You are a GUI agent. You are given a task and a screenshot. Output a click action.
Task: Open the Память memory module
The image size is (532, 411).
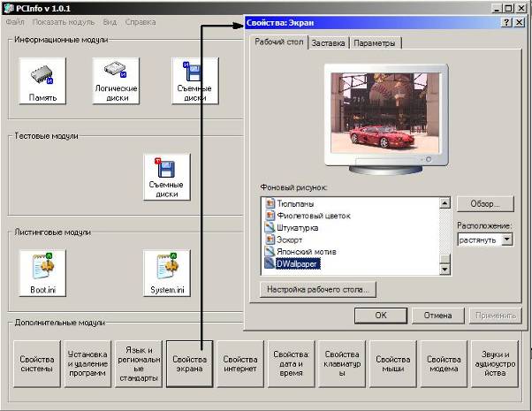[42, 80]
